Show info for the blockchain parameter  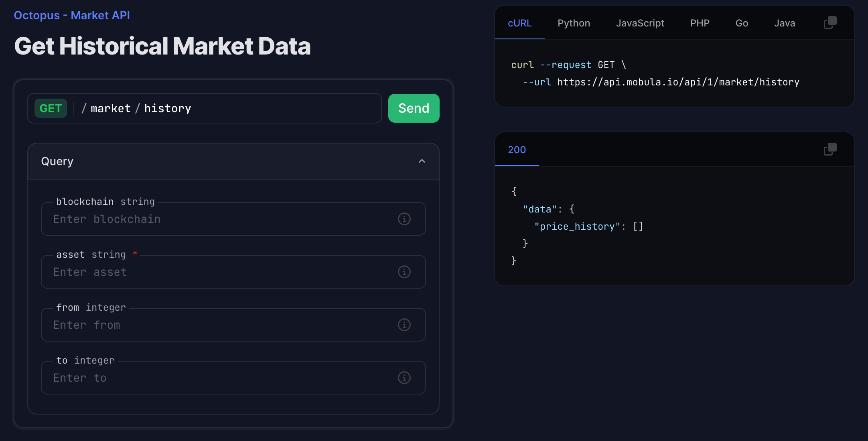coord(404,219)
